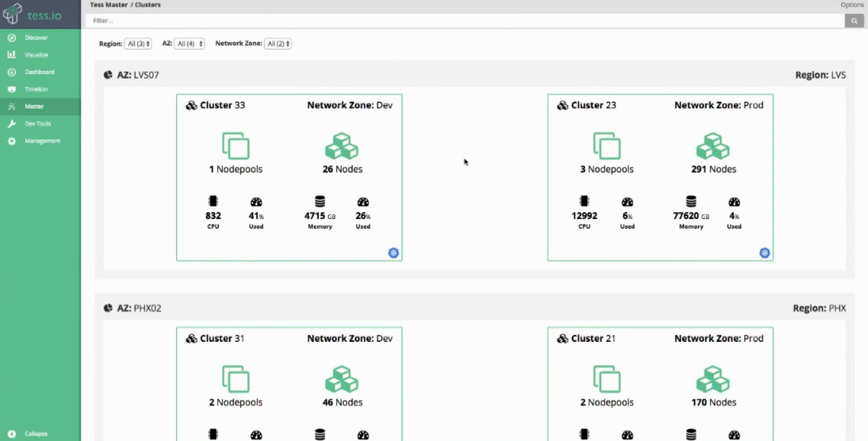Click the CPU usage 41% gauge on Cluster 33
This screenshot has height=441, width=868.
256,208
